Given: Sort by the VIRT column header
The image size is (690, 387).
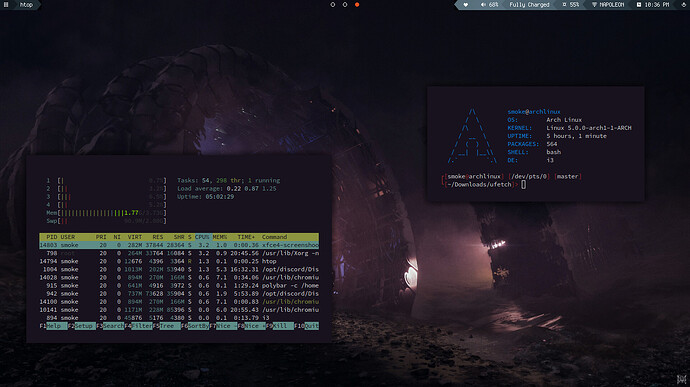Looking at the screenshot, I should pos(135,237).
